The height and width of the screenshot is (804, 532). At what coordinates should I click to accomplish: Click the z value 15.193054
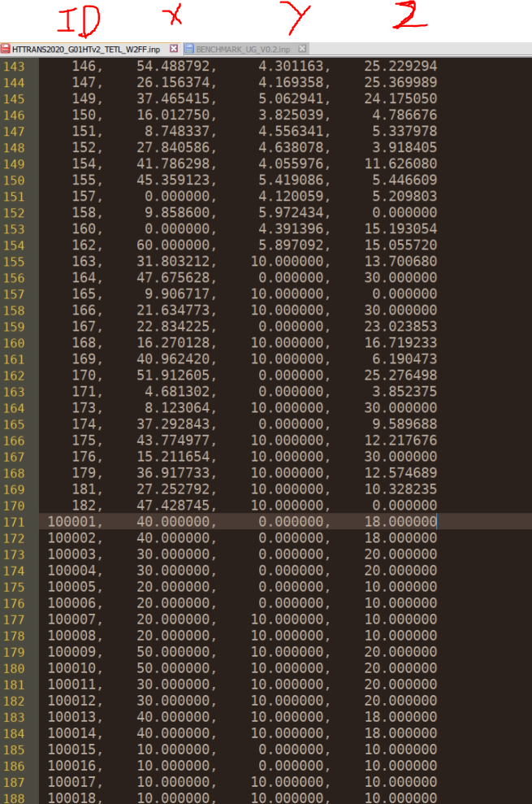tap(400, 228)
